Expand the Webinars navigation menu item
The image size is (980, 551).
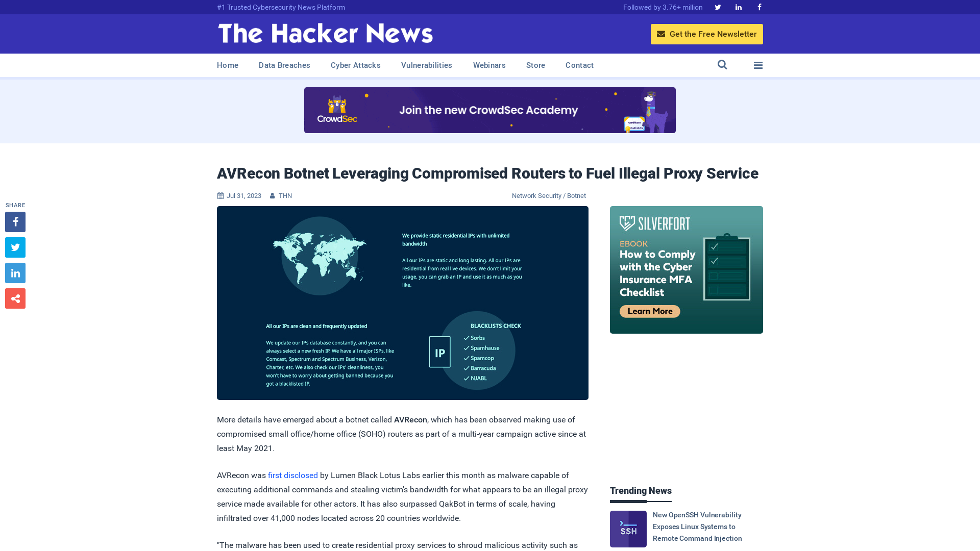(489, 65)
